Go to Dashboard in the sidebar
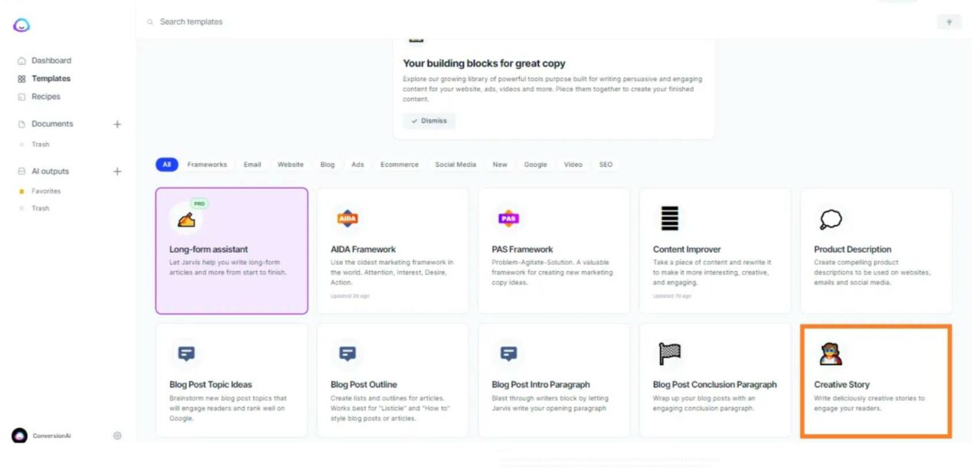The height and width of the screenshot is (470, 980). 52,60
